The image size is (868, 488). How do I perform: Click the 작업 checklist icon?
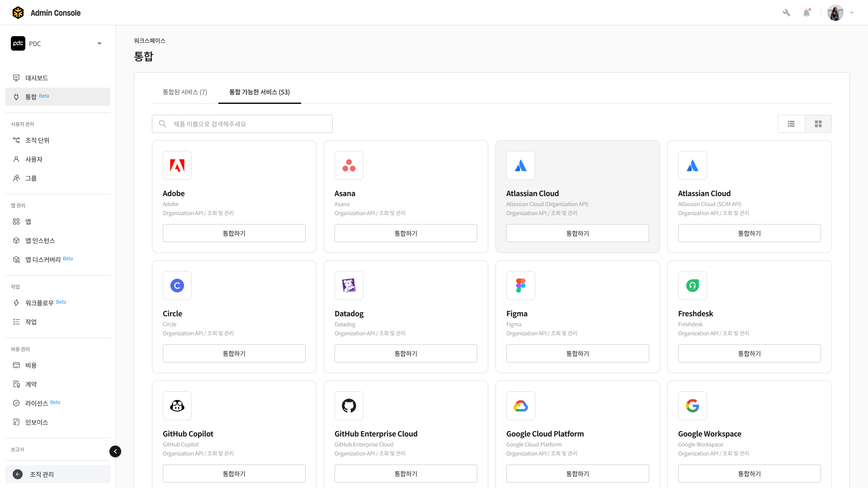[x=16, y=322]
